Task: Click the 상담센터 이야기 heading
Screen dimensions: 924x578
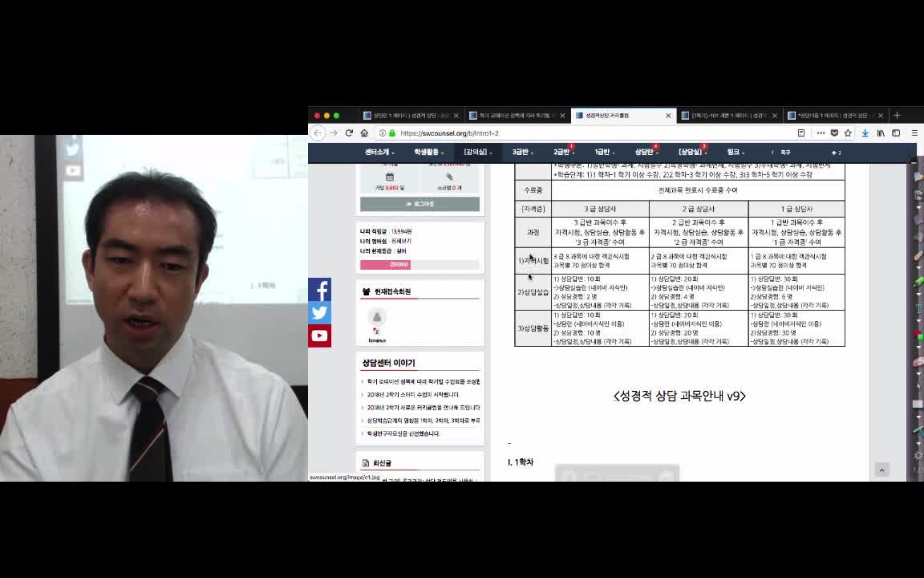Action: pyautogui.click(x=388, y=363)
